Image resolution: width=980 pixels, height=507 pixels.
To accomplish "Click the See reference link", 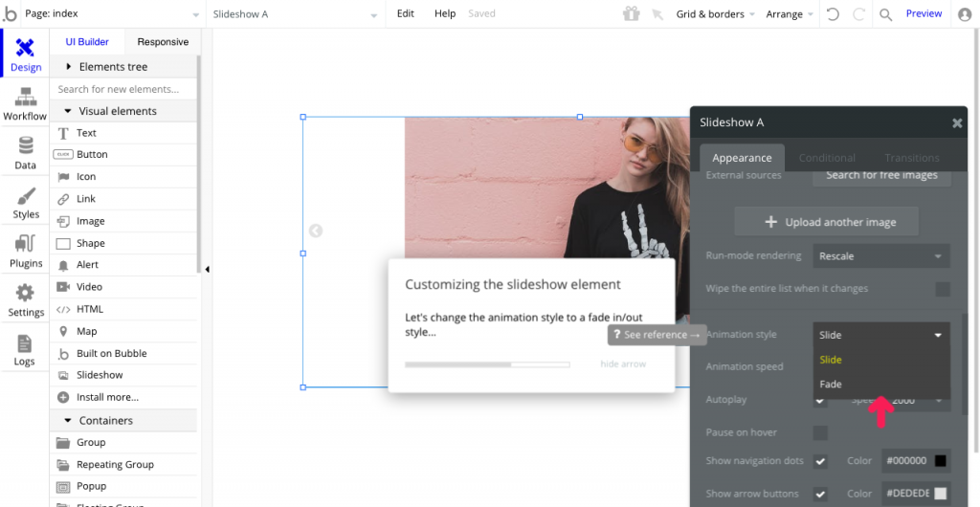I will pyautogui.click(x=657, y=335).
